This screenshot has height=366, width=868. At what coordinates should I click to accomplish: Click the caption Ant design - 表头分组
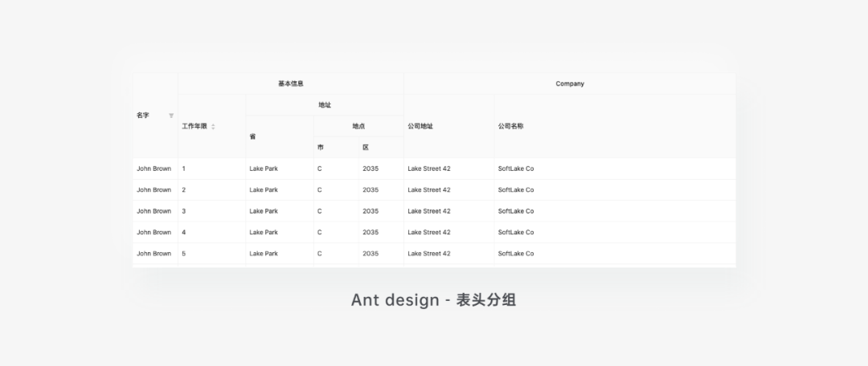[x=433, y=299]
